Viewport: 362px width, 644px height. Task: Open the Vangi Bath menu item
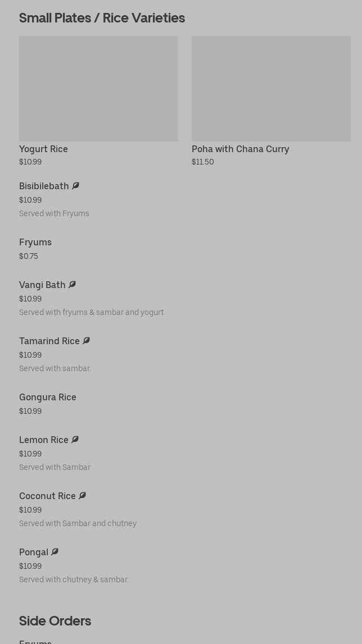42,285
